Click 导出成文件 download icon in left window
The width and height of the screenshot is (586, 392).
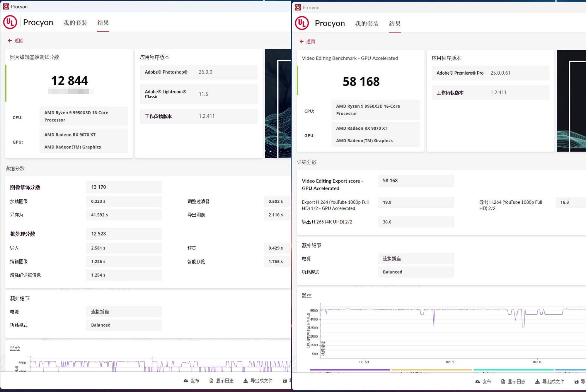[246, 381]
